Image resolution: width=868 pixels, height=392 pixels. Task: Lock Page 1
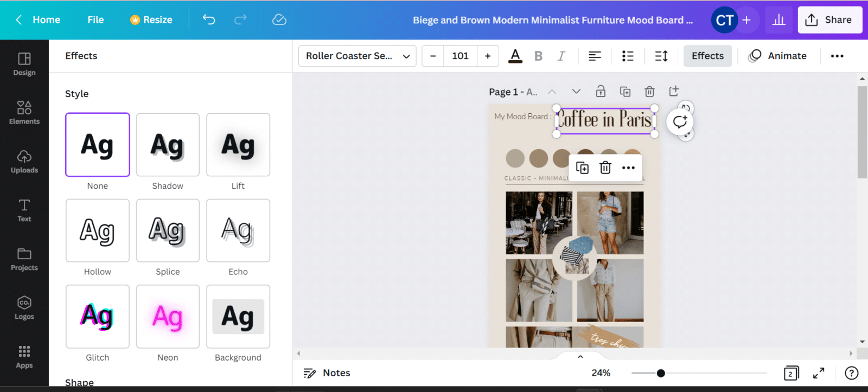coord(601,91)
